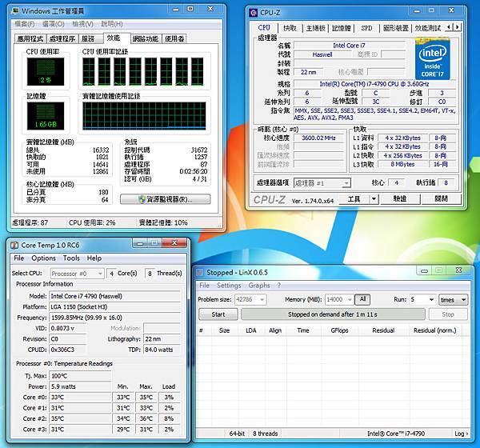Minimize the Core Temp window
Viewport: 480px width, 448px height.
tap(140, 244)
